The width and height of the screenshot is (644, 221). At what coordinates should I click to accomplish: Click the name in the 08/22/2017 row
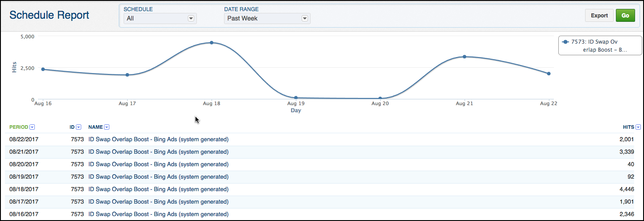158,139
